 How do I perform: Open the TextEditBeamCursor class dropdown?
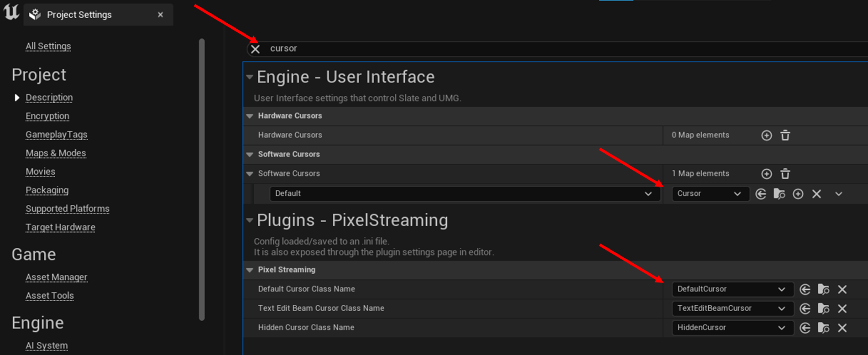[x=732, y=308]
